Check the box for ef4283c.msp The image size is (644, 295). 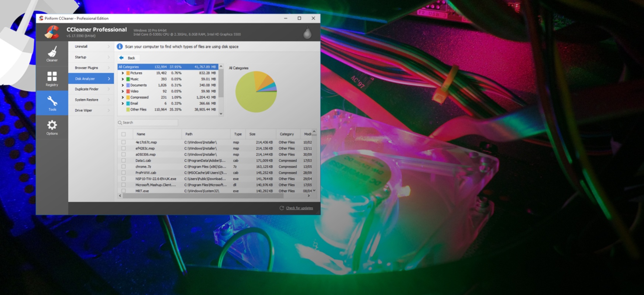(124, 148)
